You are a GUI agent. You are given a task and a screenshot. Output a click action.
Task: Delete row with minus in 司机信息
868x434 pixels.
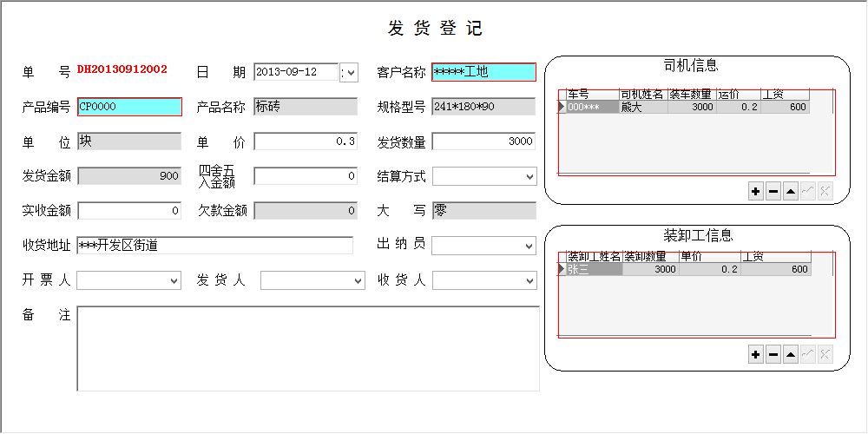(773, 192)
